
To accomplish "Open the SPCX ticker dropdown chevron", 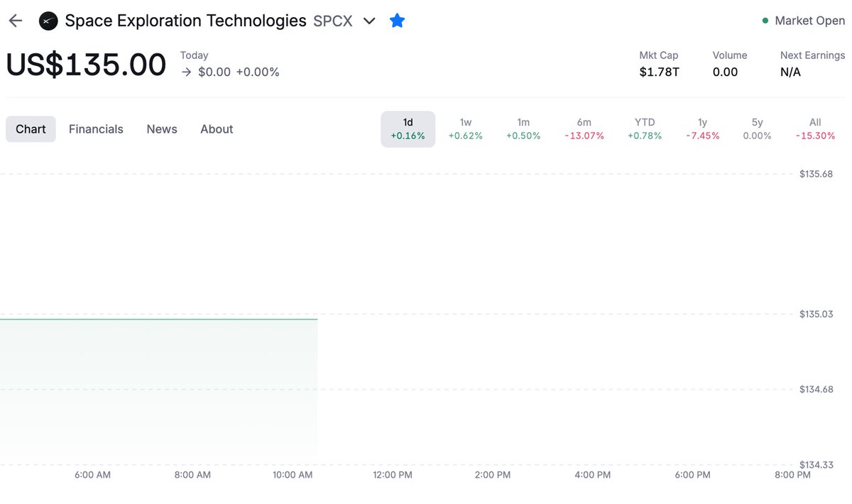I will (369, 21).
